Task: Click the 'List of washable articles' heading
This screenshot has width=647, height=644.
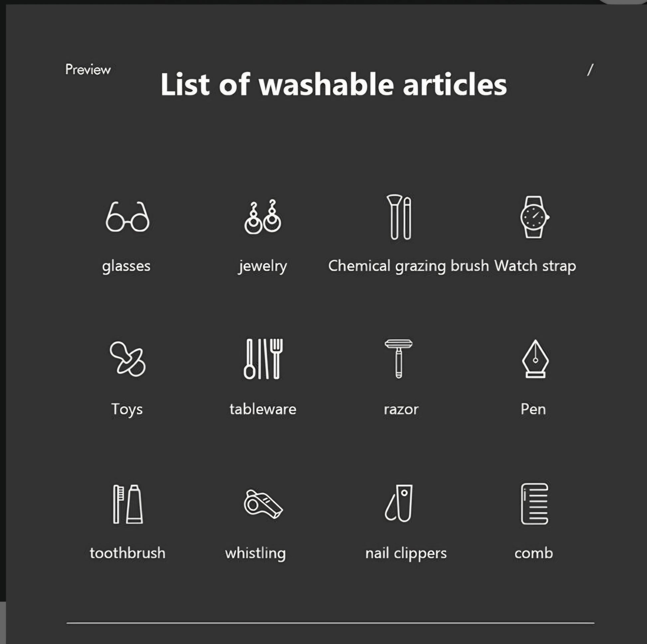Action: pyautogui.click(x=333, y=84)
